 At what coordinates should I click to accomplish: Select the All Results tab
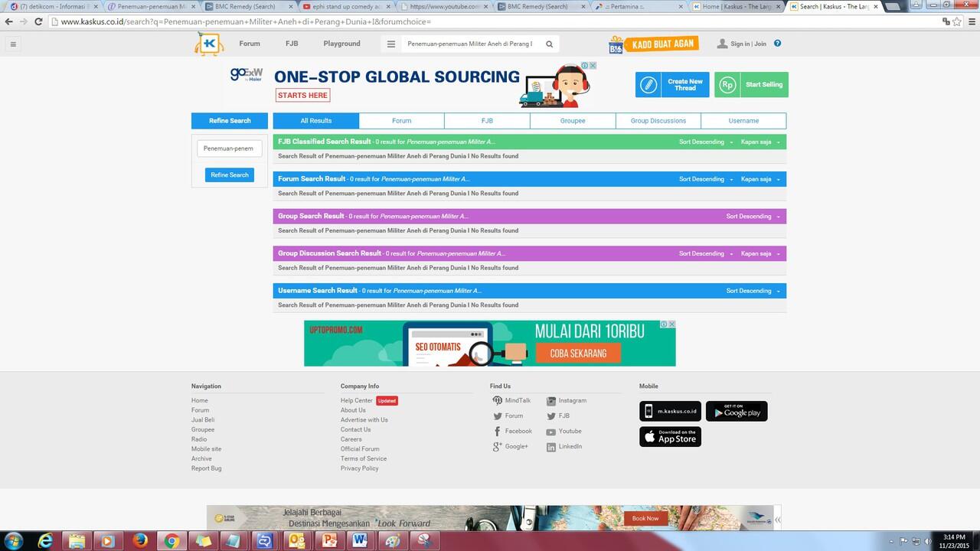pos(316,121)
